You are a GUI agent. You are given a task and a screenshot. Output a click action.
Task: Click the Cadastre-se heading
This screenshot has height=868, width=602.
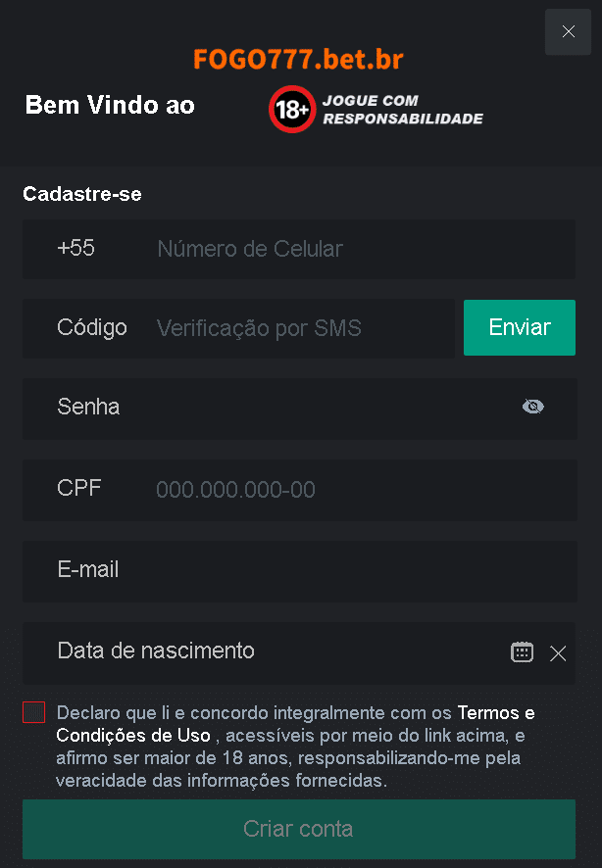coord(82,194)
